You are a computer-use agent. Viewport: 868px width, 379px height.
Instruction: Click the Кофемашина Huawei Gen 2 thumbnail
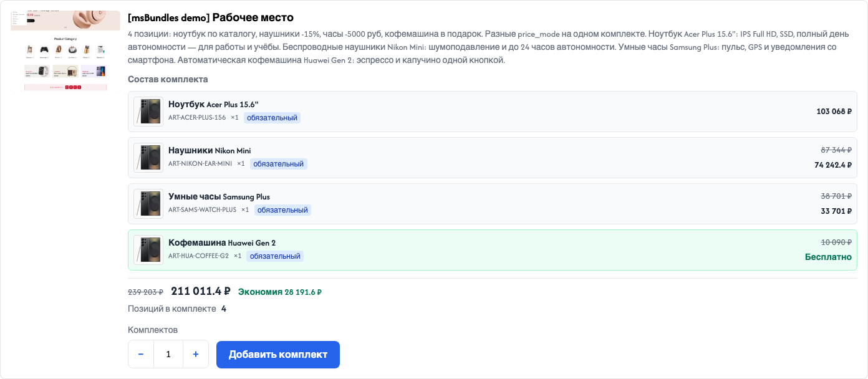tap(148, 250)
